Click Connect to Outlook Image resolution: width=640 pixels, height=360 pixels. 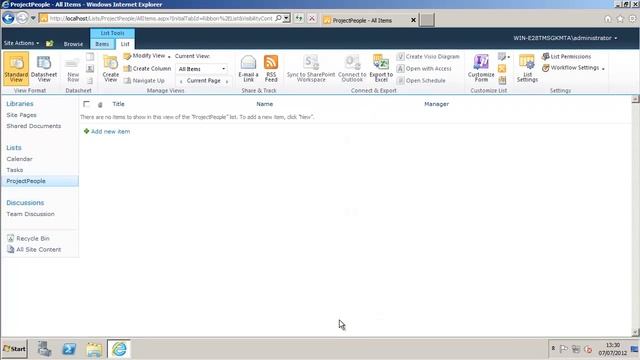coord(352,69)
